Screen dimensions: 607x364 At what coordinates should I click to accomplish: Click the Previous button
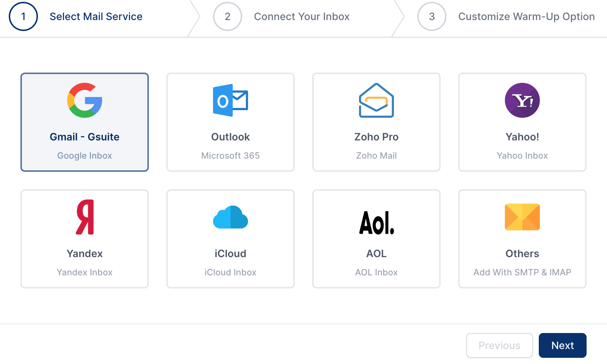pyautogui.click(x=499, y=345)
